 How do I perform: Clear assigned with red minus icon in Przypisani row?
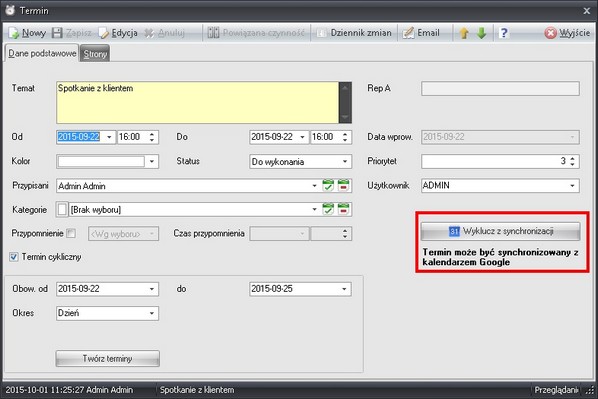[x=344, y=185]
